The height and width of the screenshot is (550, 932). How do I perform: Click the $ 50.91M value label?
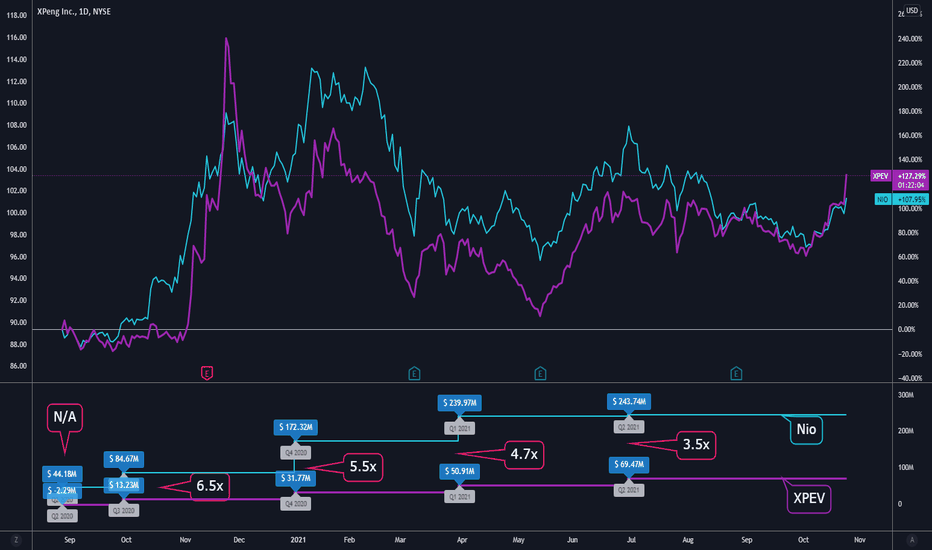459,471
